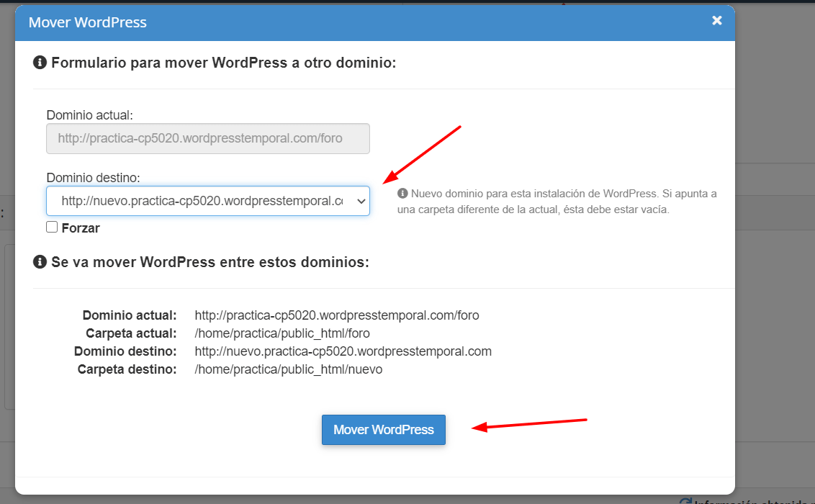The height and width of the screenshot is (504, 815).
Task: Click the info icon beside Nuevo dominio hint
Action: click(402, 193)
